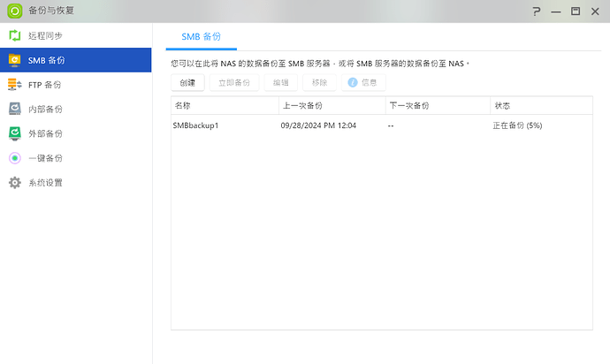Select the SMB 备份 sidebar icon
The width and height of the screenshot is (610, 364).
point(14,61)
